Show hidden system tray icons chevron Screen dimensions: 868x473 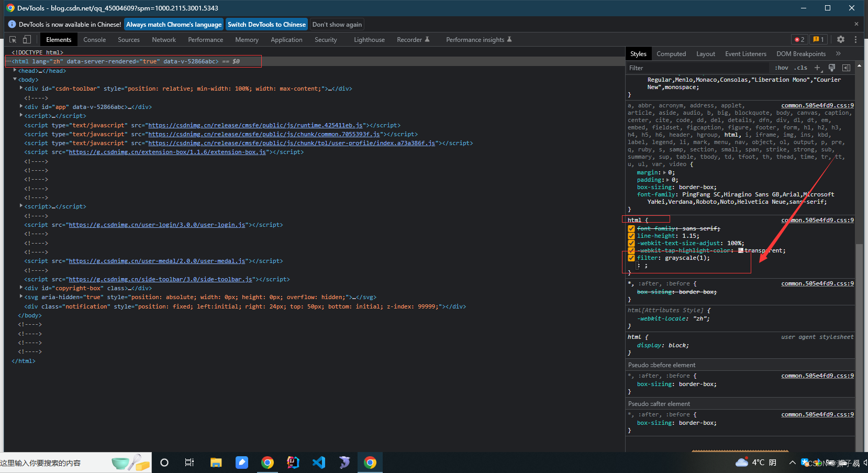coord(793,463)
